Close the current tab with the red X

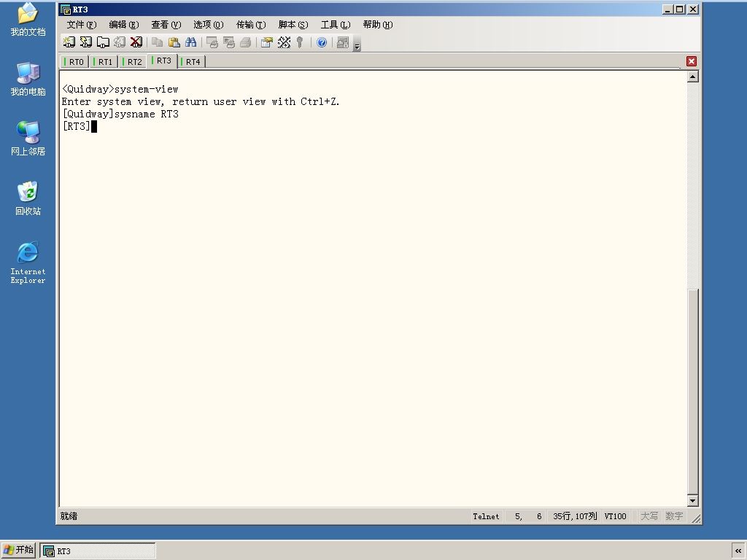[692, 61]
